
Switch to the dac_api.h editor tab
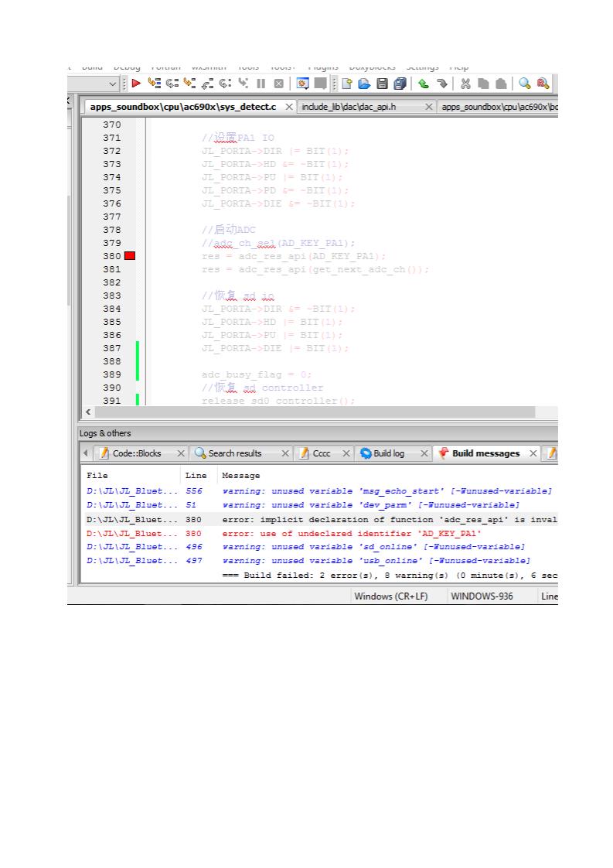tap(348, 107)
